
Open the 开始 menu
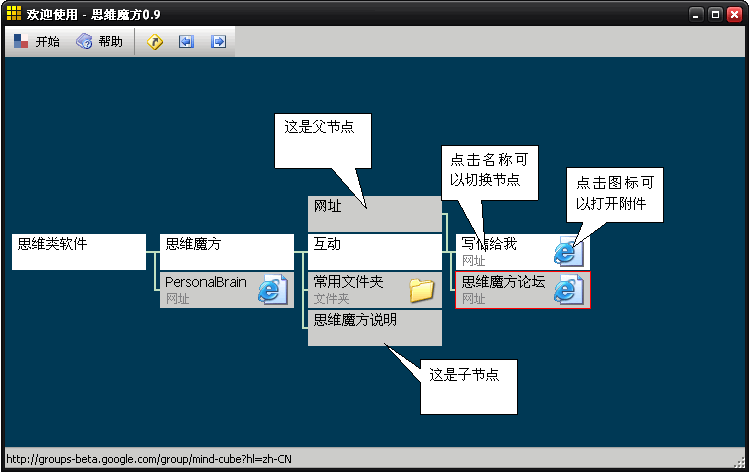[36, 42]
